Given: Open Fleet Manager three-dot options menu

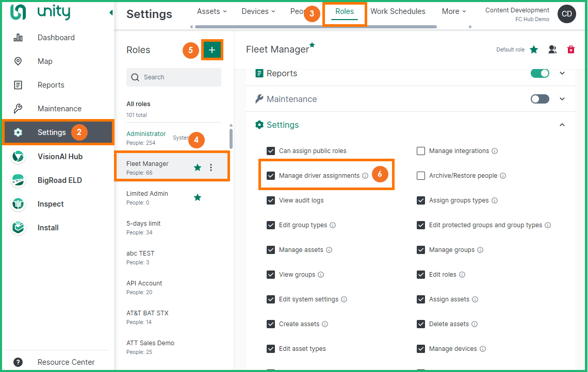Looking at the screenshot, I should click(210, 167).
